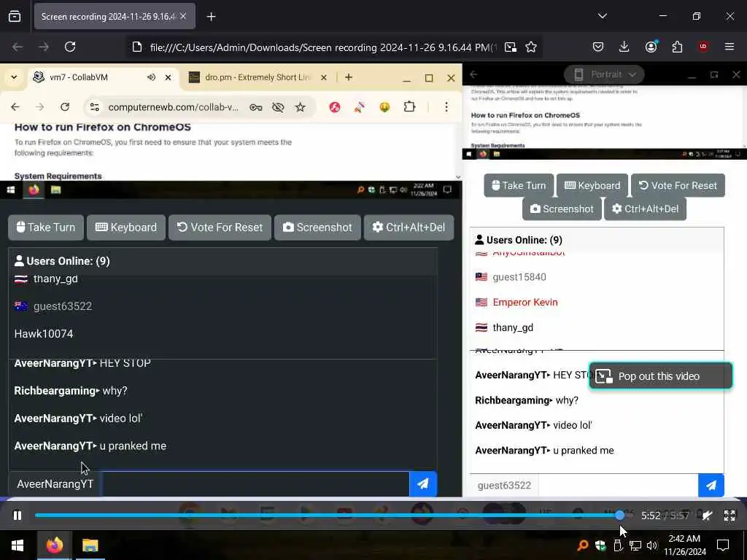Bookmark page with Chrome star icon
This screenshot has width=747, height=560.
[x=300, y=107]
